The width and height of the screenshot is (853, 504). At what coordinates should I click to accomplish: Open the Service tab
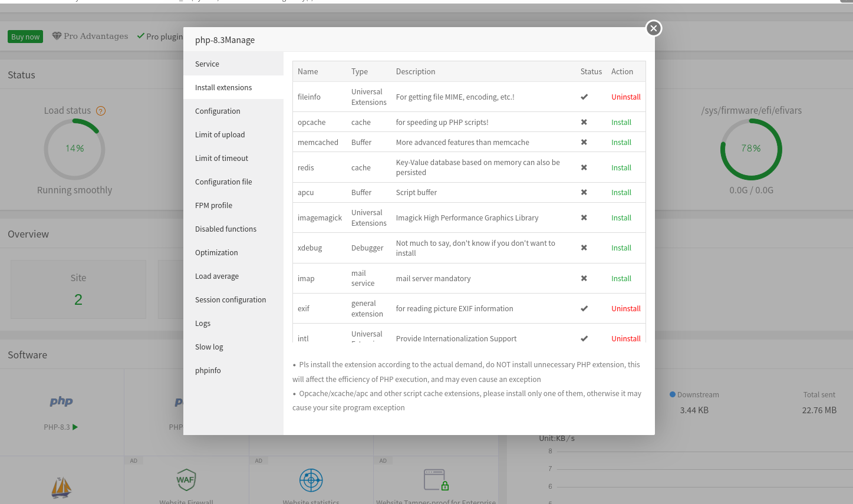[207, 64]
